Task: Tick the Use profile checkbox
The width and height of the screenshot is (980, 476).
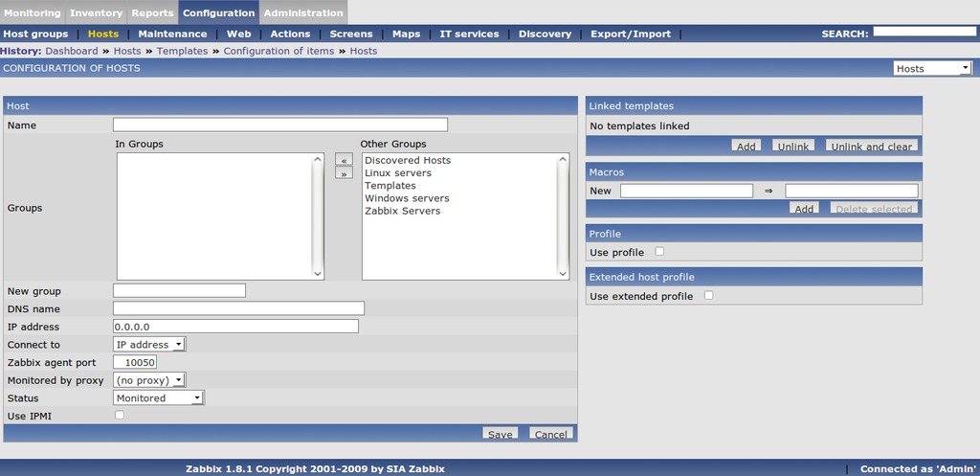Action: pyautogui.click(x=659, y=252)
